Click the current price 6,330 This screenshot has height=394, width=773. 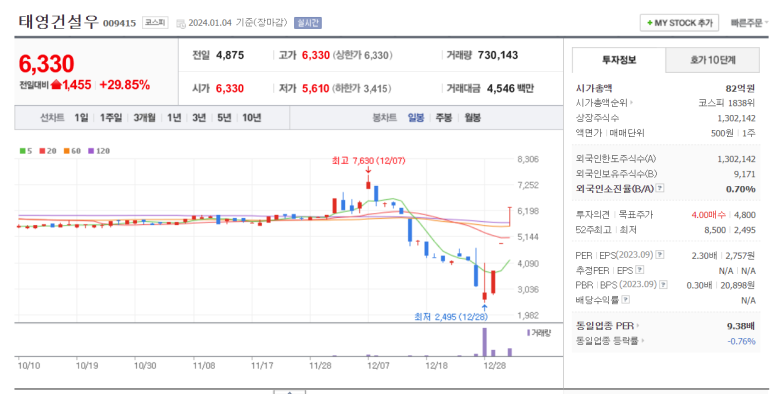pyautogui.click(x=46, y=64)
